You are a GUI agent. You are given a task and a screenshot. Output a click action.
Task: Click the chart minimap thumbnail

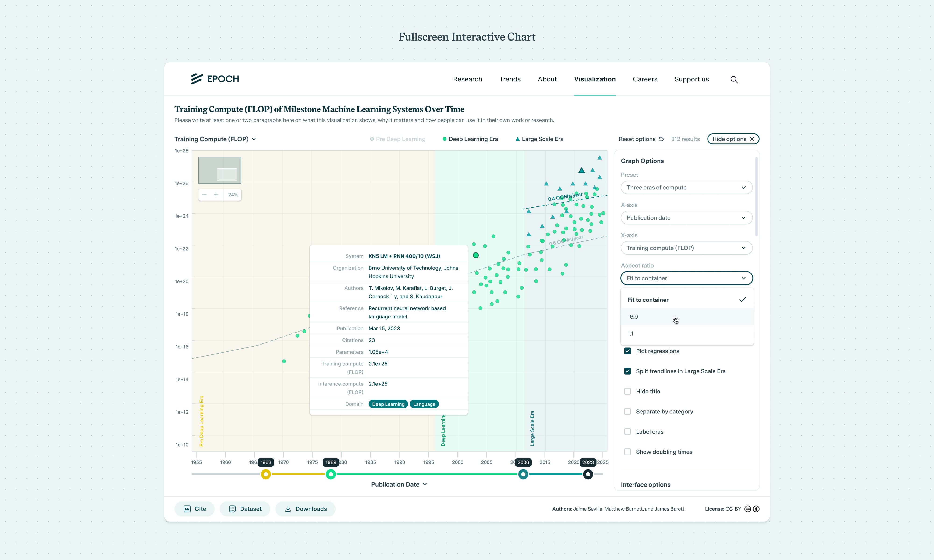220,170
